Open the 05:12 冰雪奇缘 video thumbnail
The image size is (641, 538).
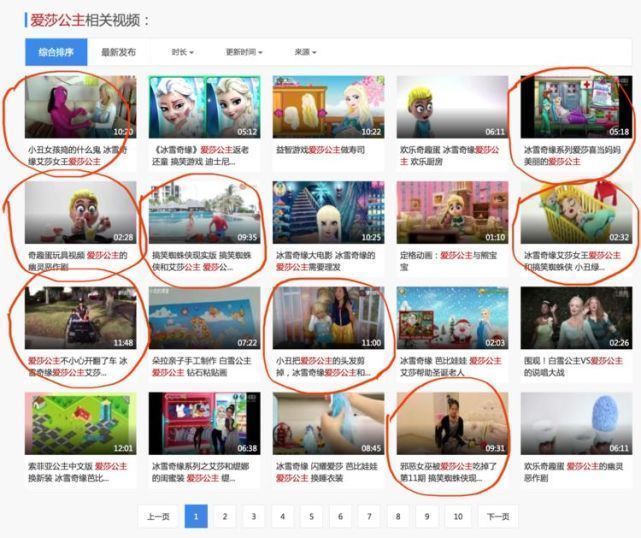(205, 107)
